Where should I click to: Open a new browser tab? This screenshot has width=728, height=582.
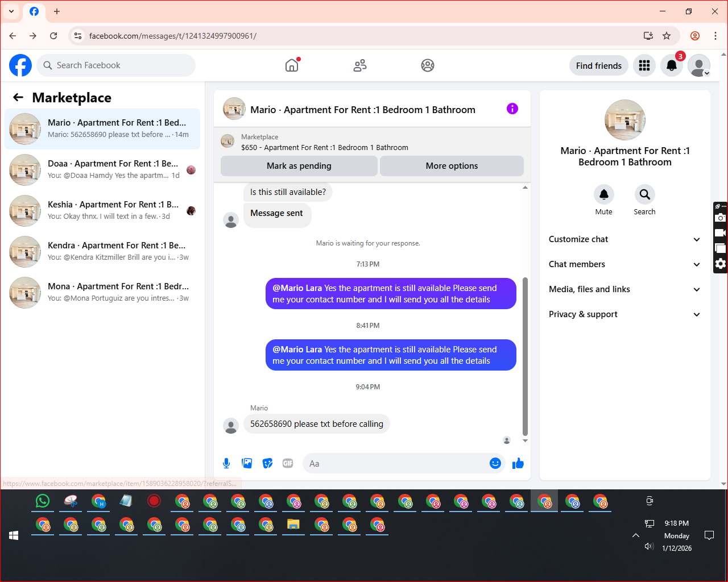coord(57,11)
